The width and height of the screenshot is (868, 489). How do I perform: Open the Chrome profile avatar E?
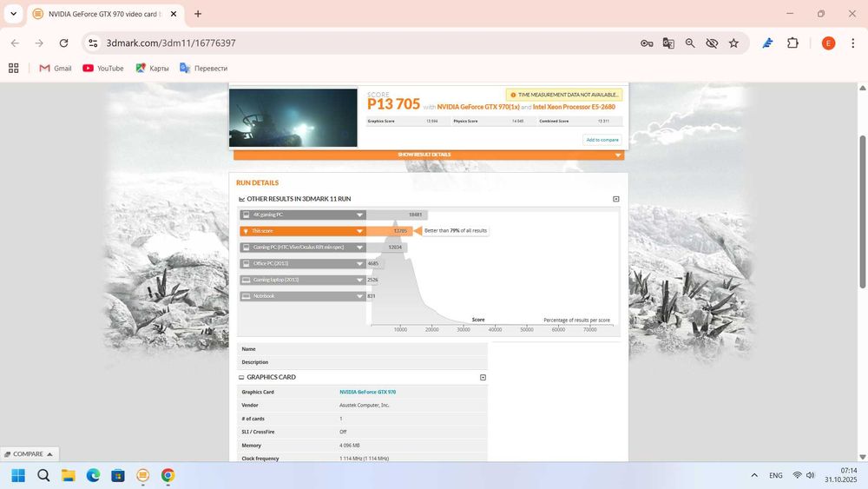click(x=828, y=43)
